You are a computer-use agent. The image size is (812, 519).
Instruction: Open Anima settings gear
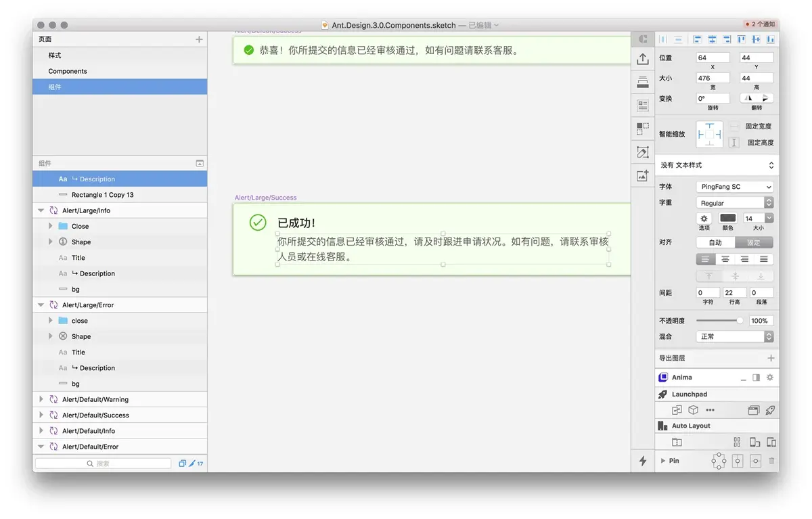769,378
